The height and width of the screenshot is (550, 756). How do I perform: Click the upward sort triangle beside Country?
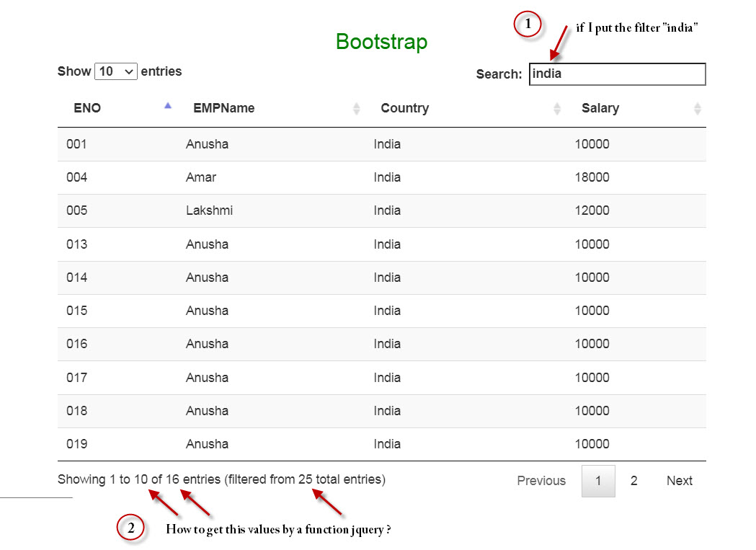tap(557, 105)
